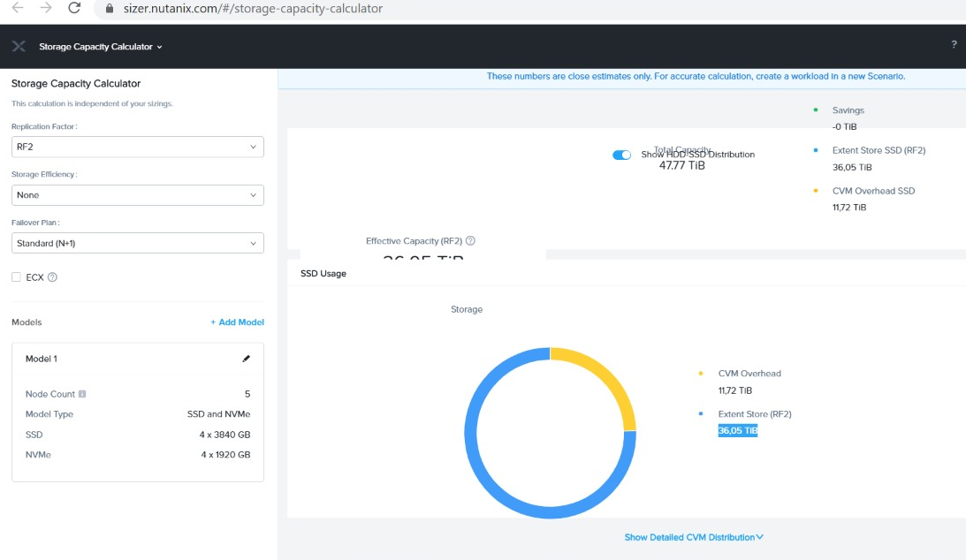Click the Model 1 card title
Viewport: 966px width, 560px height.
click(x=42, y=359)
